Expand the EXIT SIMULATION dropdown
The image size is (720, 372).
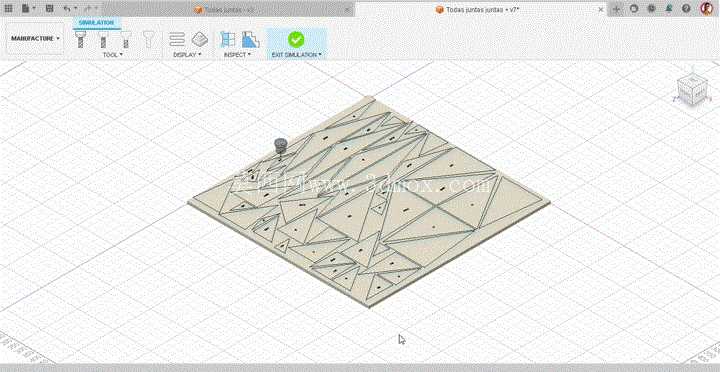tap(296, 55)
